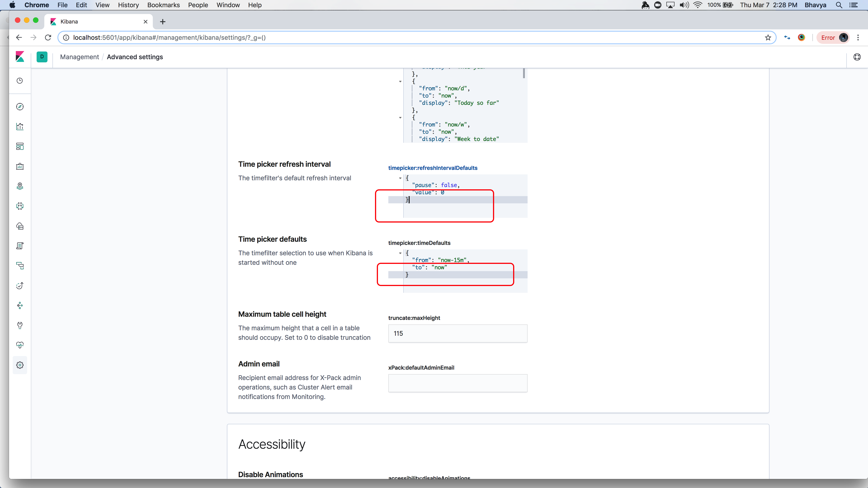Open Dev Tools wrench icon

coord(20,325)
